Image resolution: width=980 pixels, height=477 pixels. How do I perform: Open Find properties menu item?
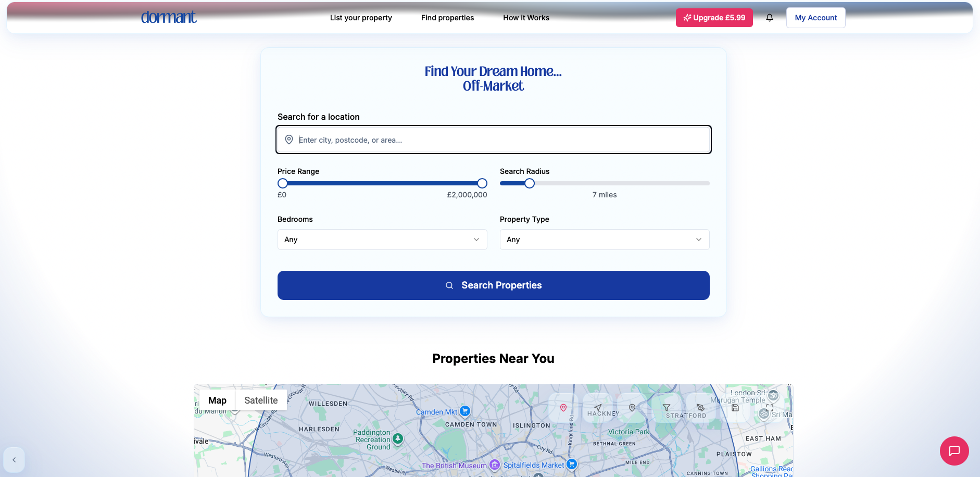447,18
